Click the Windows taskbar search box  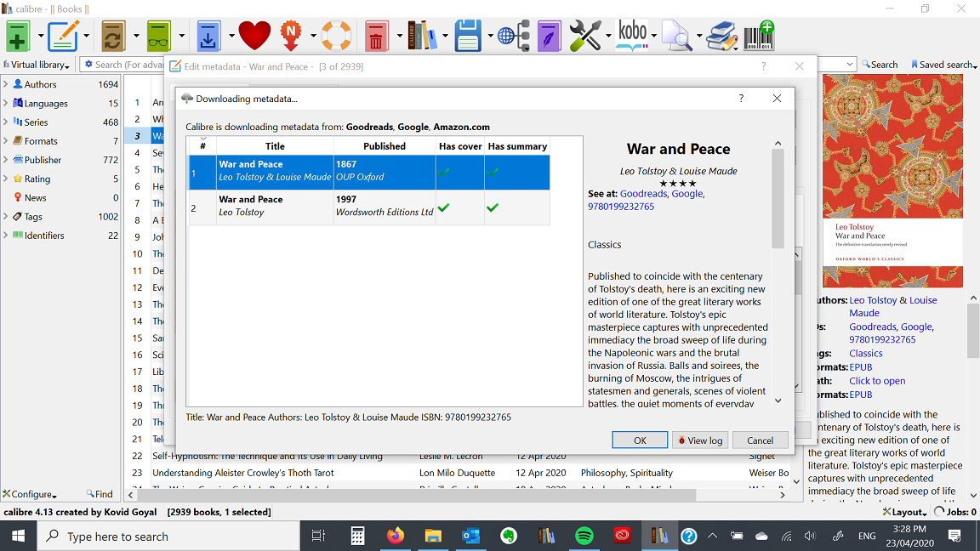pyautogui.click(x=168, y=536)
